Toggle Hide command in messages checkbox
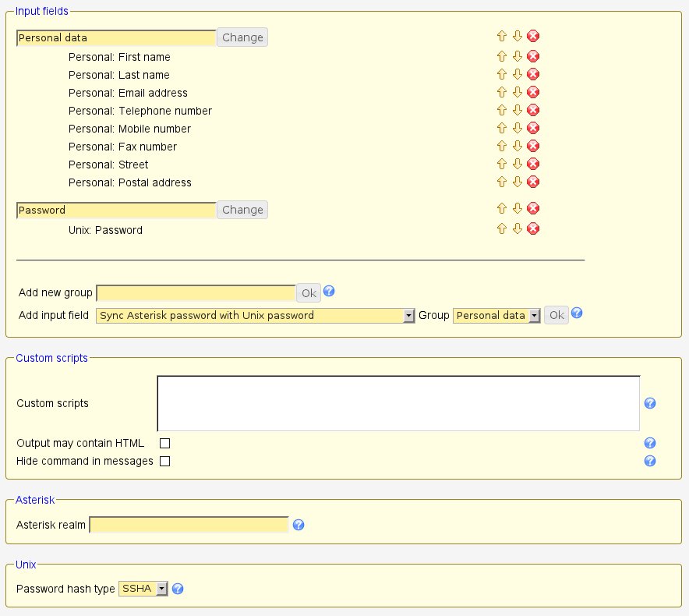 [x=164, y=461]
